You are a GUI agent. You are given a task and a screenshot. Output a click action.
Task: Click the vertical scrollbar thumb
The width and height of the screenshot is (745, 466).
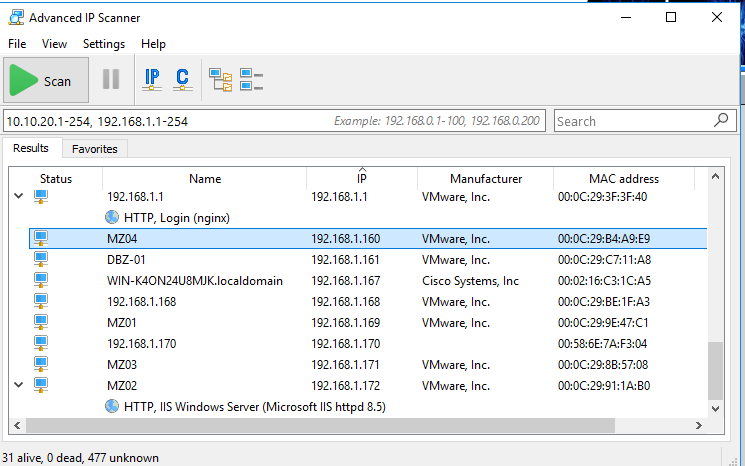click(716, 371)
